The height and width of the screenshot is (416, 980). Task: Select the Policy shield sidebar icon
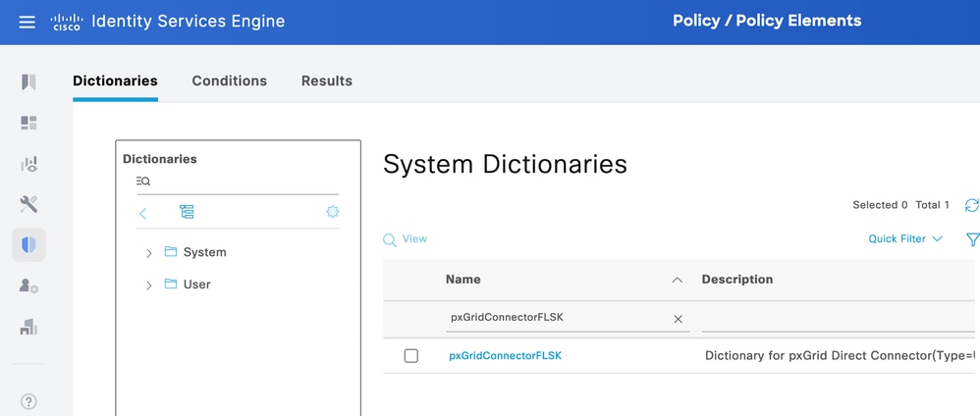(28, 245)
